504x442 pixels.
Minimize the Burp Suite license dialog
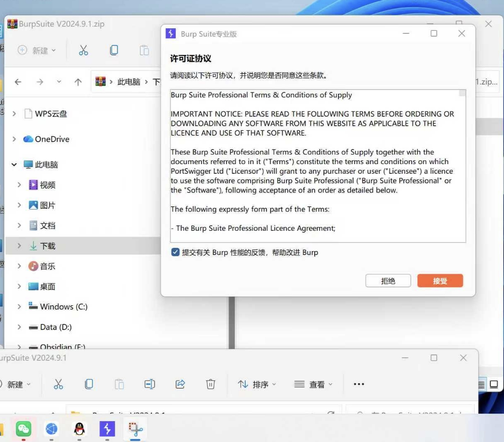(x=406, y=33)
